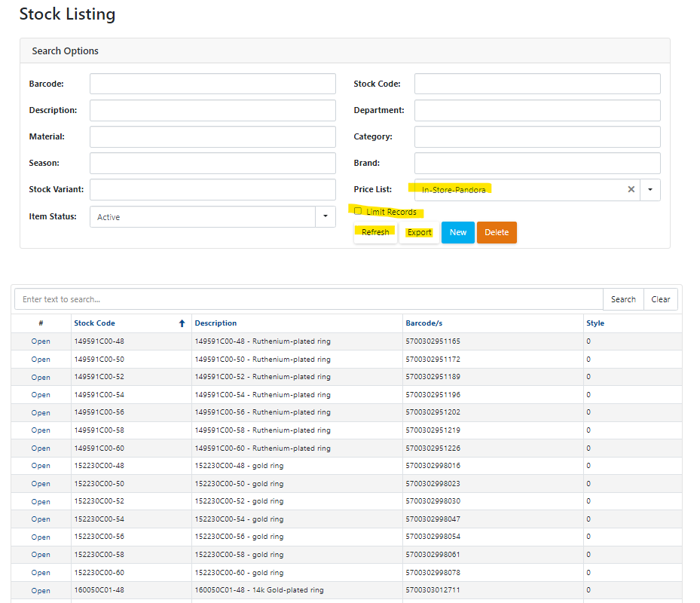Select barcode 5700302951172
Screen dimensions: 700x603
[433, 359]
